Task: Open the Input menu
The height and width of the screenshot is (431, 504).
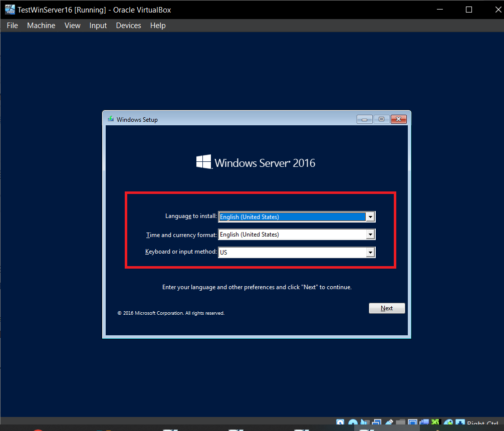Action: [x=98, y=26]
